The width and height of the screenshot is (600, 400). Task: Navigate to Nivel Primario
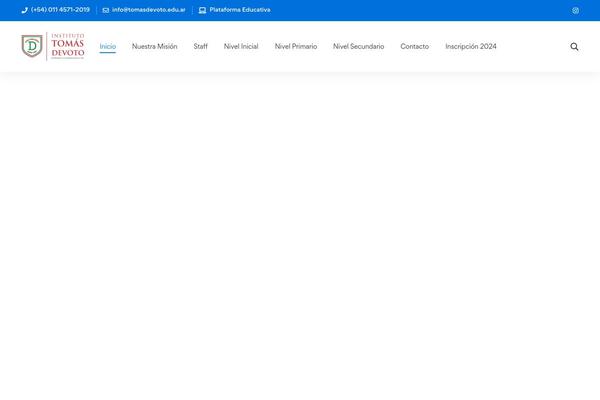[296, 46]
